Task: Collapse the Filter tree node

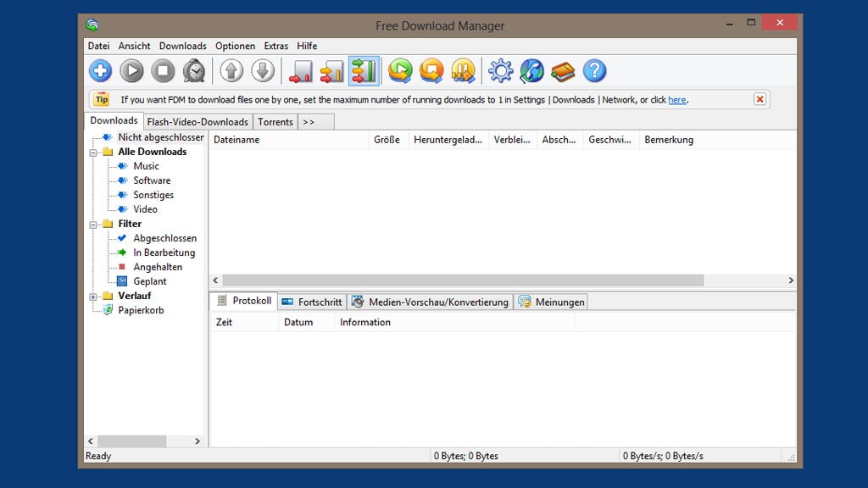Action: (x=93, y=224)
